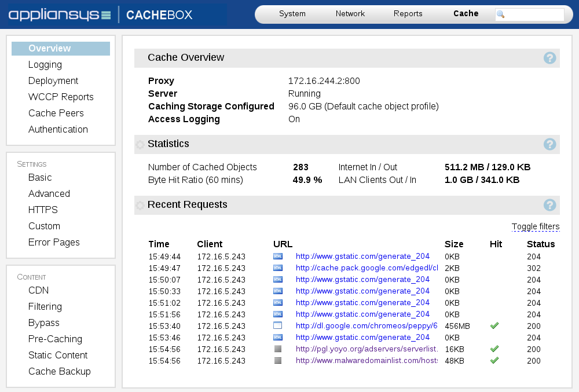Open help for Recent Requests section

coord(549,205)
